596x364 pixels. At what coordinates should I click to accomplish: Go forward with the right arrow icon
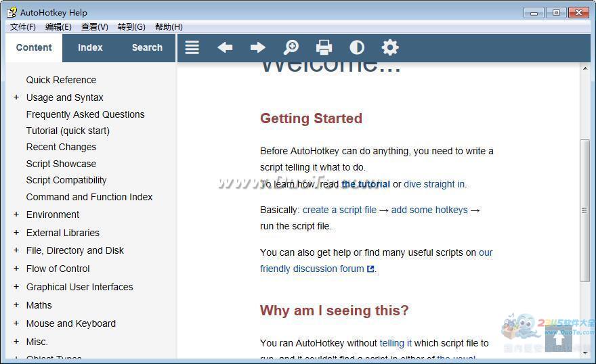[x=258, y=47]
